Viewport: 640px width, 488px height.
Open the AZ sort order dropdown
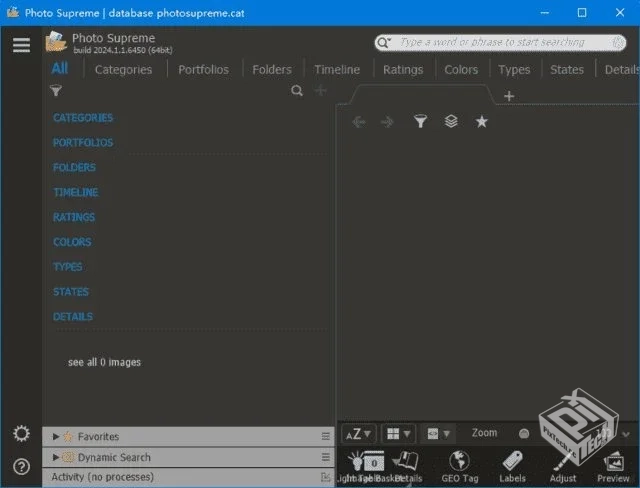click(x=358, y=434)
